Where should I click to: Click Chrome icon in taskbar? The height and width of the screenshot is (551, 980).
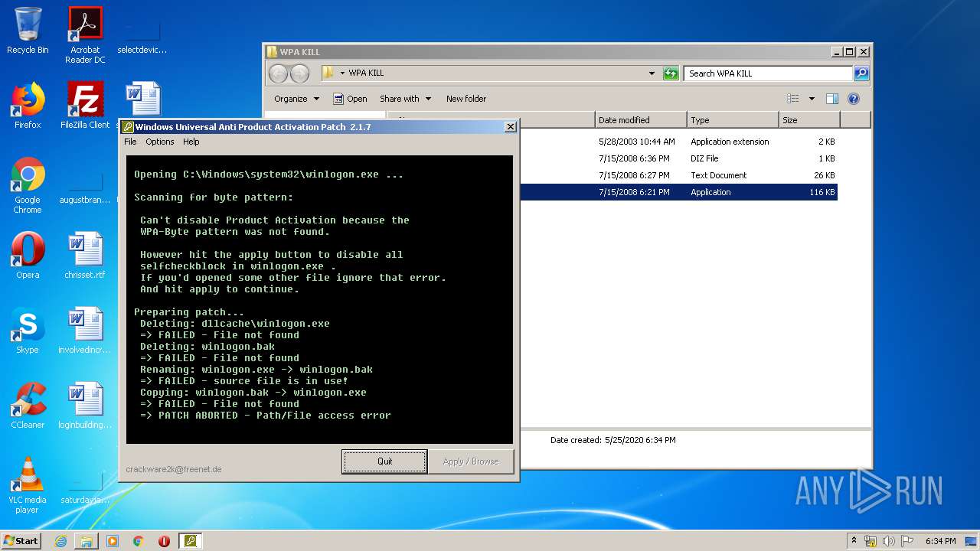[x=139, y=541]
